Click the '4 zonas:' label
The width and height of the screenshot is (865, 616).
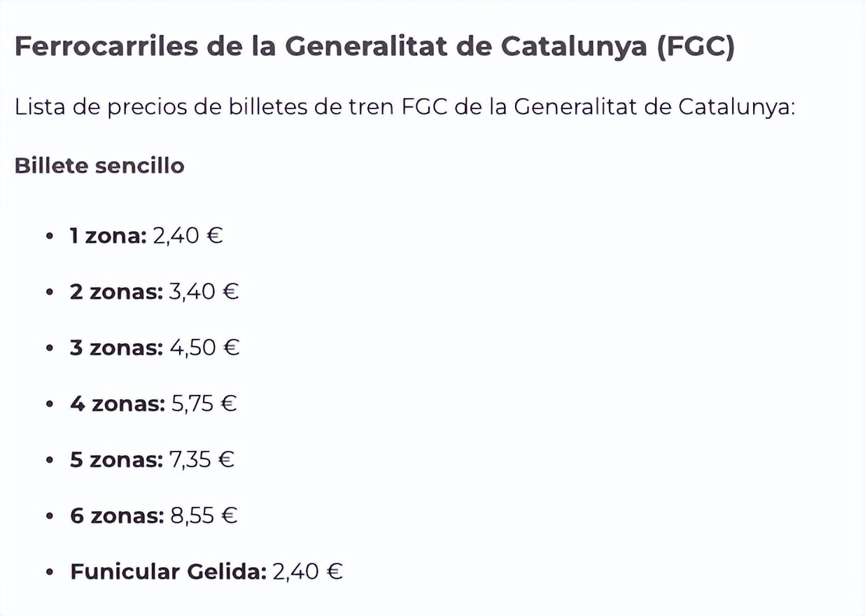pos(118,404)
